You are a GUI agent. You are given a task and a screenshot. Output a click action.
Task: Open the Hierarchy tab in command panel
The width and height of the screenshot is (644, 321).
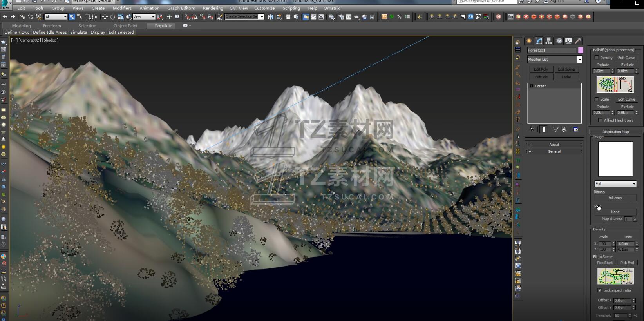[549, 41]
